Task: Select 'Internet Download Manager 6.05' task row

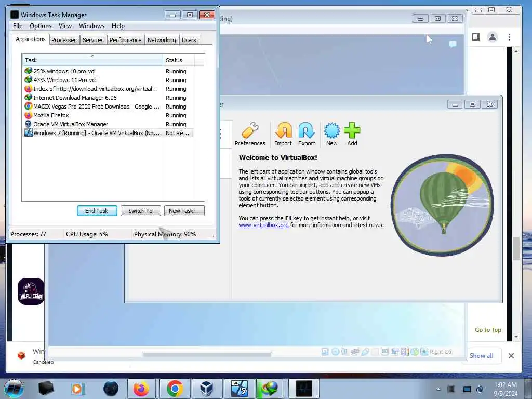Action: pyautogui.click(x=109, y=98)
